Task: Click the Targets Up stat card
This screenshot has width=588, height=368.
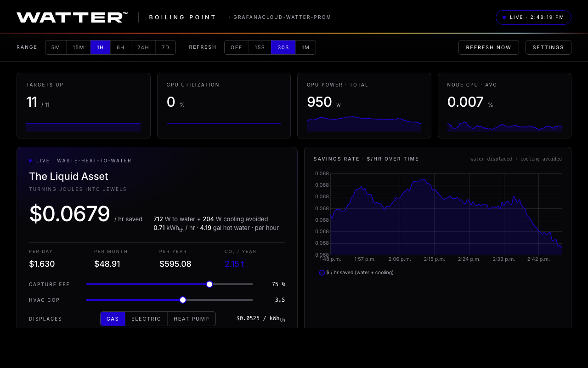Action: 83,105
